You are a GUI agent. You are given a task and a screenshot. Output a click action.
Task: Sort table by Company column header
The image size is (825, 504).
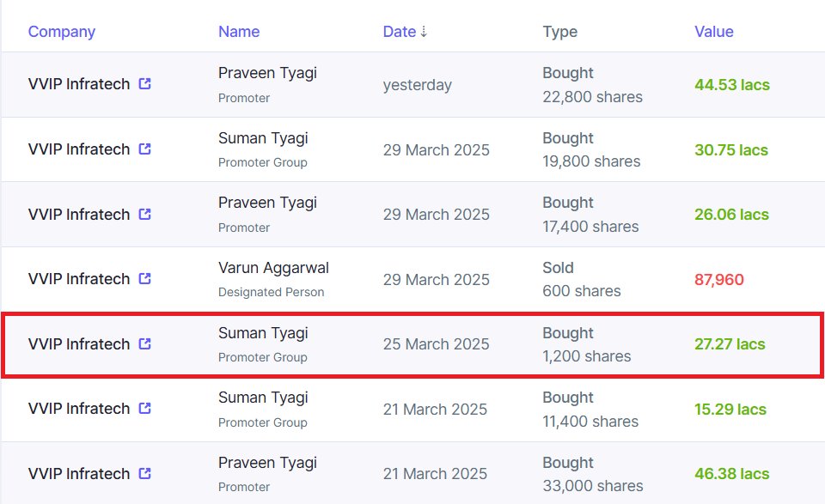pyautogui.click(x=62, y=32)
